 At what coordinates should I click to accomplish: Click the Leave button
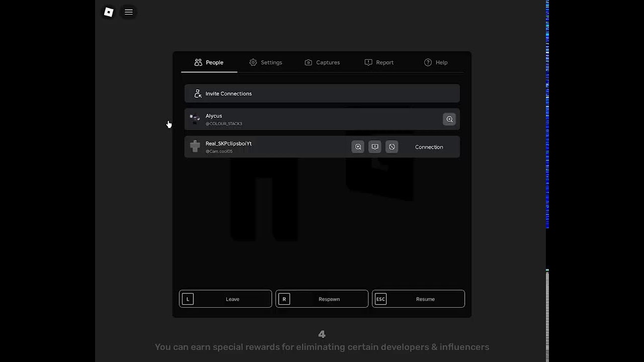[x=225, y=299]
